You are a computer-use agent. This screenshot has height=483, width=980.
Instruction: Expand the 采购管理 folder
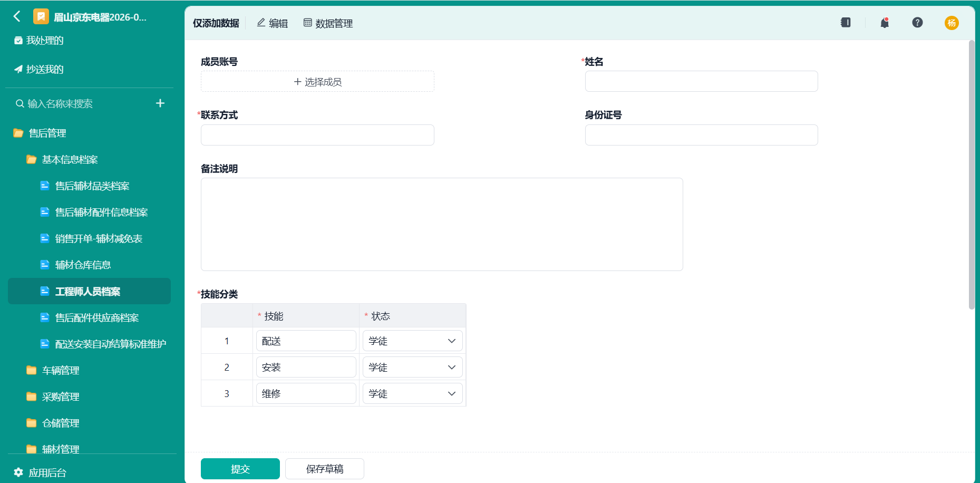pos(61,397)
